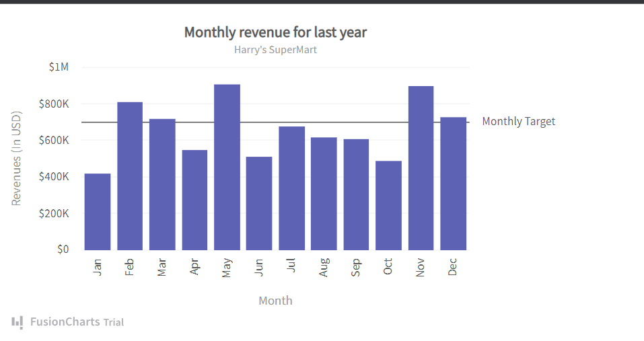Click the Feb revenue bar
This screenshot has height=341, width=644.
130,176
